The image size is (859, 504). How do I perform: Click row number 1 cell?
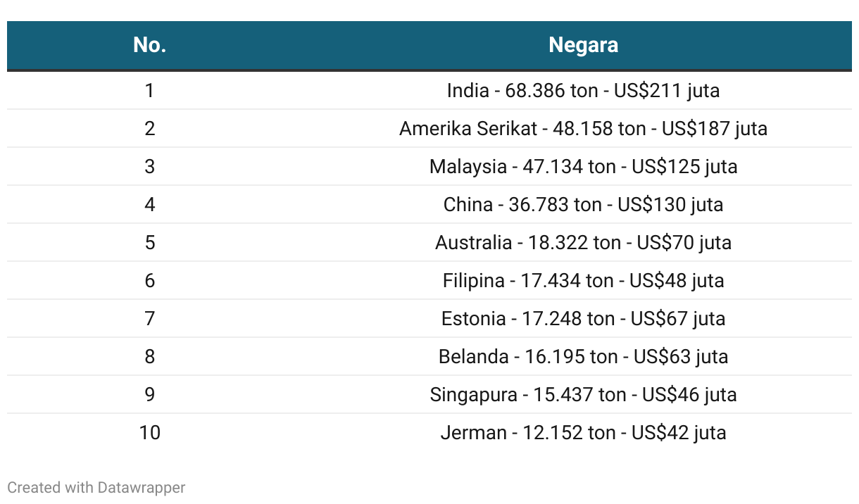click(x=149, y=91)
